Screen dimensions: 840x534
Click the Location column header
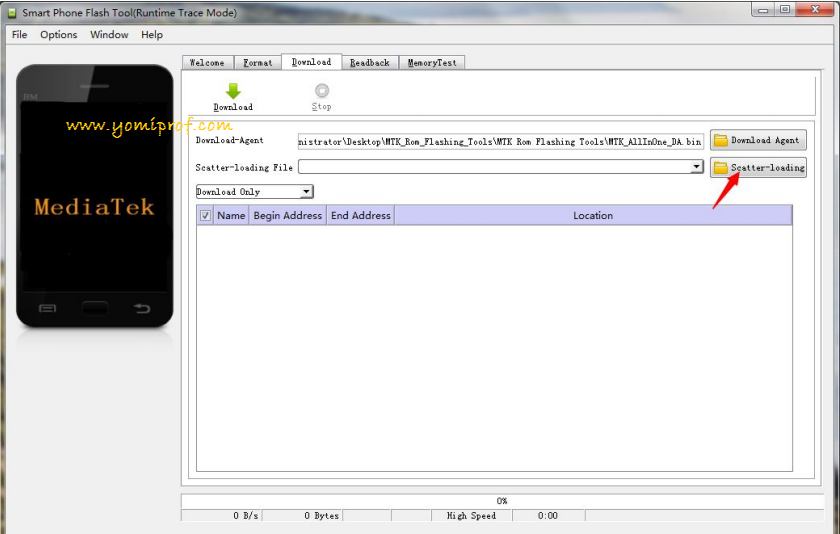coord(593,215)
